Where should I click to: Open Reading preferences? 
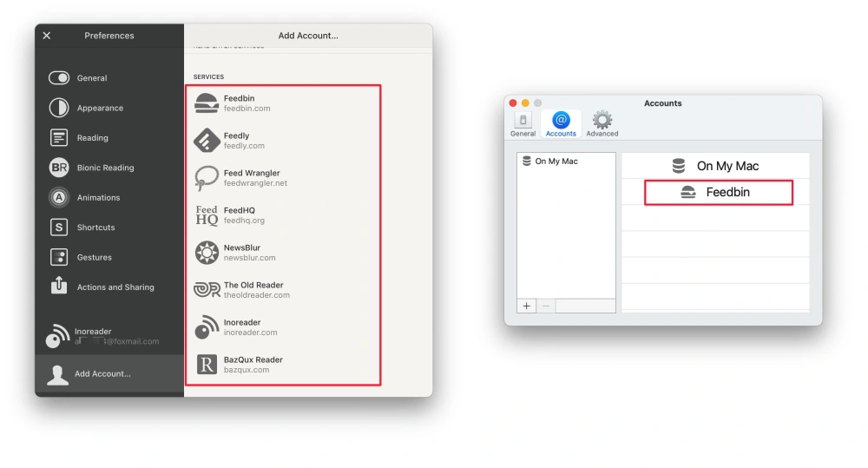(109, 138)
